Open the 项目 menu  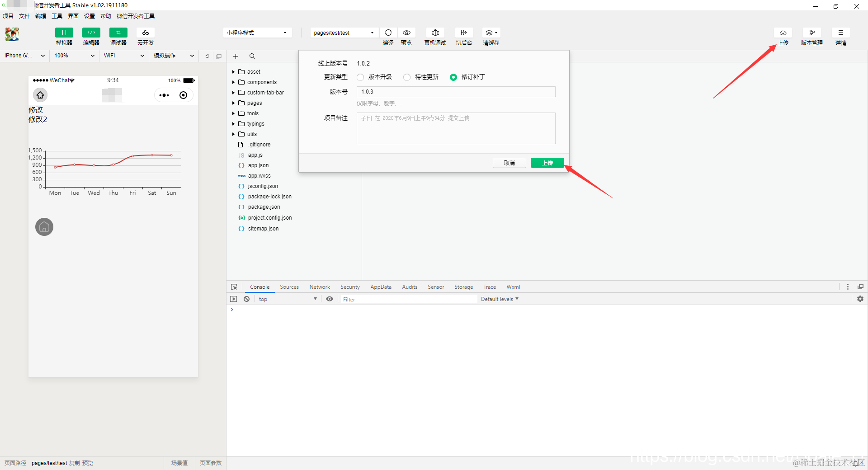point(8,16)
